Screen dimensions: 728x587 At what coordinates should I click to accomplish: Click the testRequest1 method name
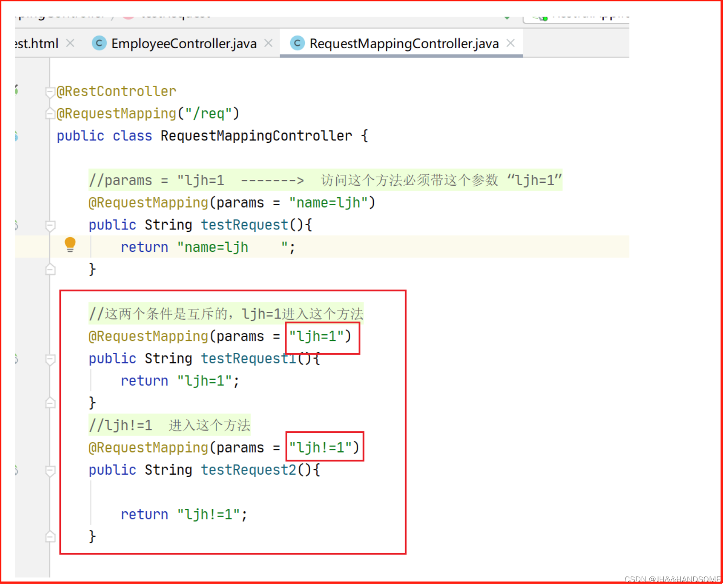click(248, 359)
